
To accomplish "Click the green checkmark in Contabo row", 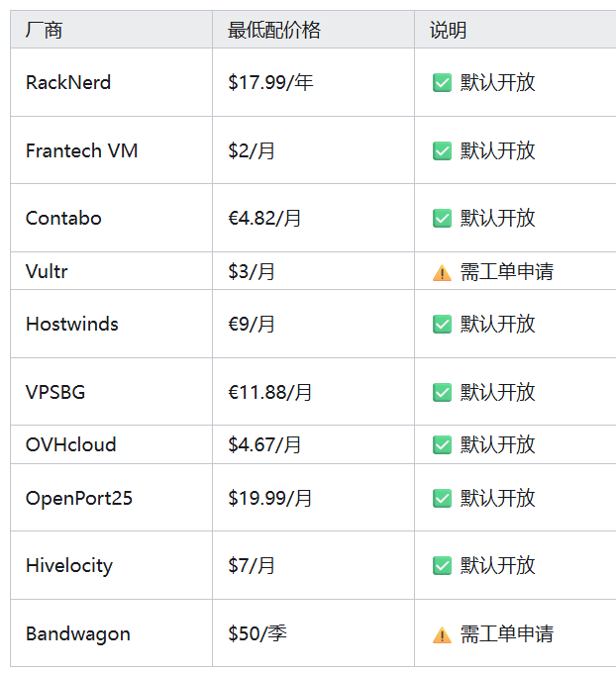I will point(442,219).
